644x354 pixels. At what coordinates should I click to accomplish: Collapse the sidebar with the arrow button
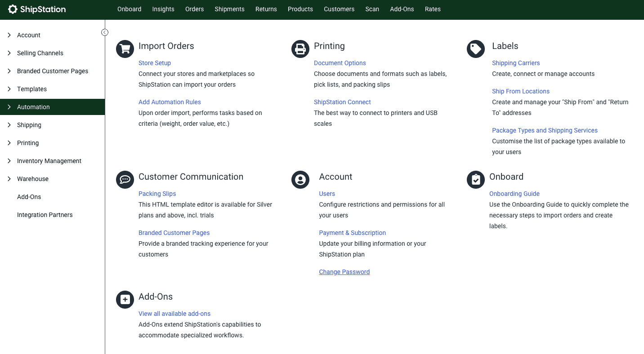click(105, 32)
